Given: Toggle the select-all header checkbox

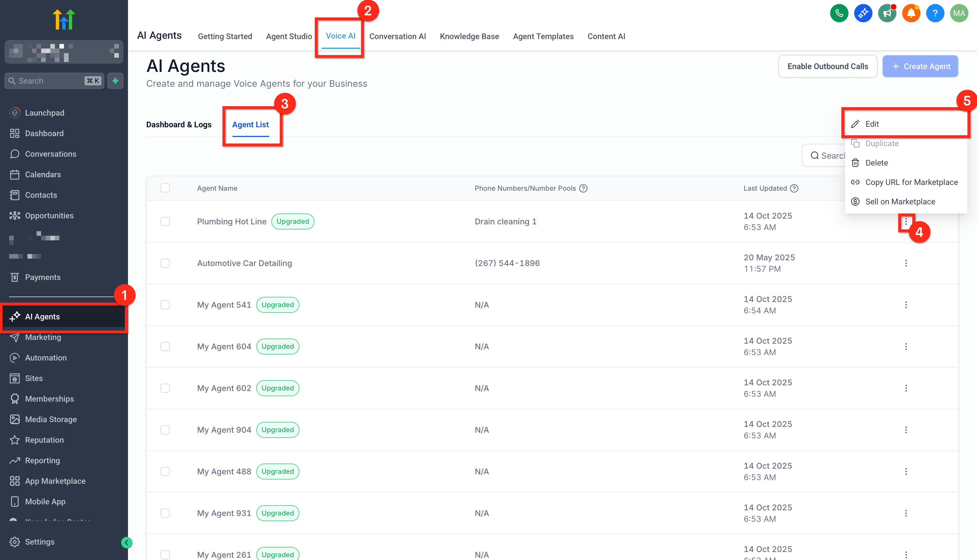Looking at the screenshot, I should coord(165,188).
